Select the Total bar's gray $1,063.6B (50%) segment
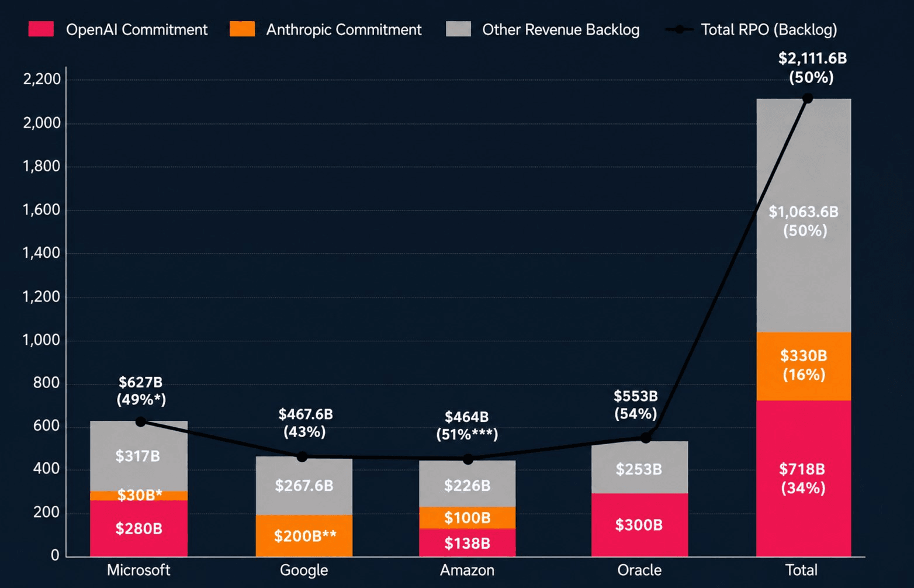The width and height of the screenshot is (914, 588). [804, 215]
